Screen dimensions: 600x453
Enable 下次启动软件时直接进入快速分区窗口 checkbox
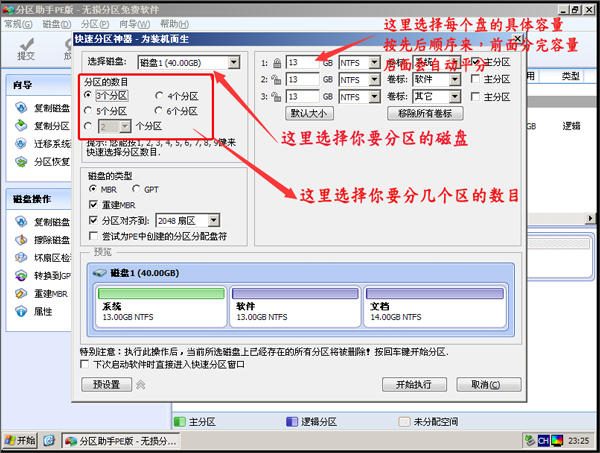click(x=85, y=364)
